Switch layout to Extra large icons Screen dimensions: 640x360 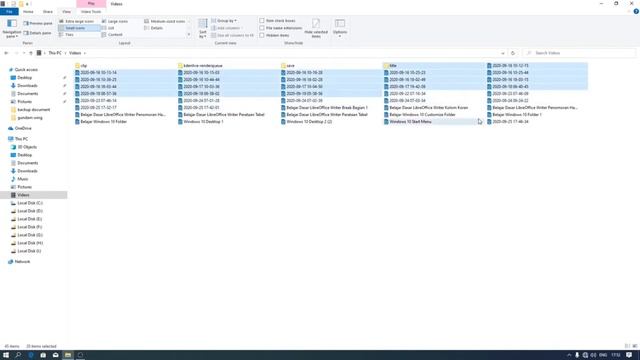click(x=77, y=21)
